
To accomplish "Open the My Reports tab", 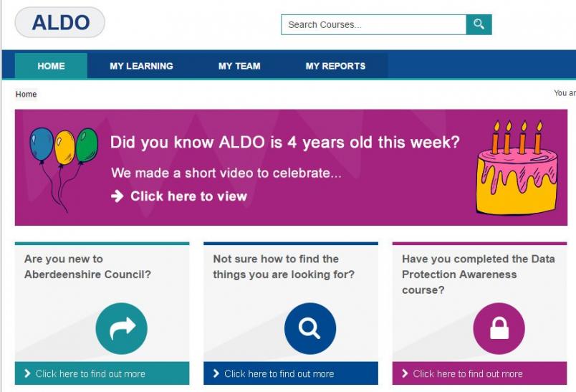I will tap(335, 66).
